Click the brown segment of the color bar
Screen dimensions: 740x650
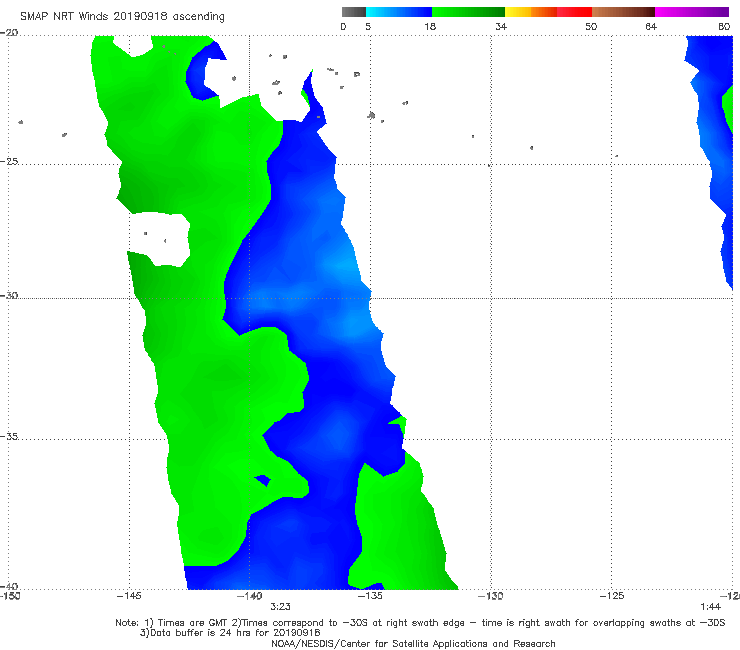[623, 12]
